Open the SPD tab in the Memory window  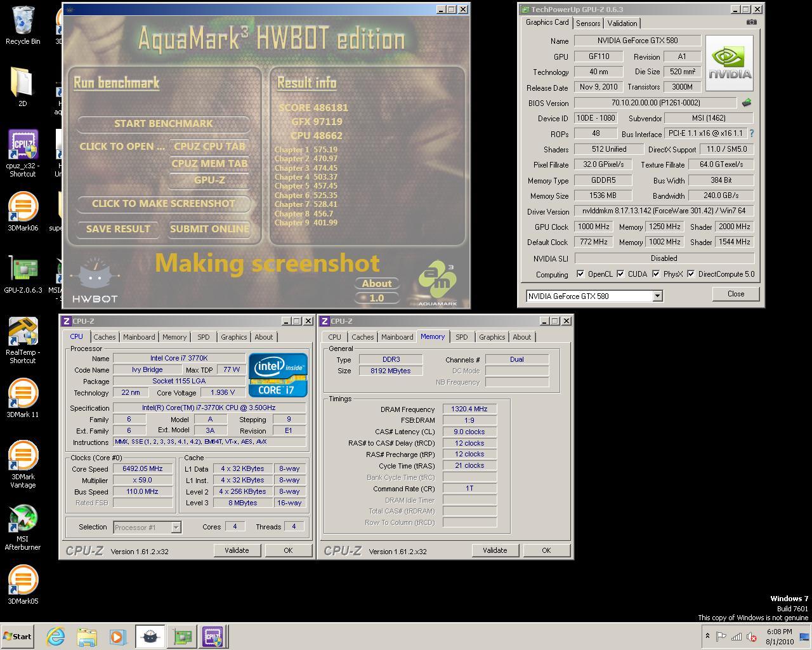(x=461, y=337)
